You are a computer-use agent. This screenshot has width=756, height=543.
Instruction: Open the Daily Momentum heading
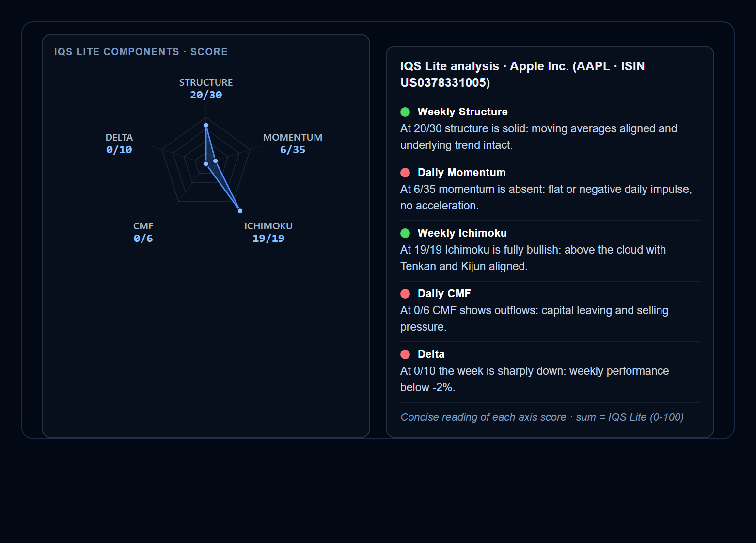click(x=462, y=173)
